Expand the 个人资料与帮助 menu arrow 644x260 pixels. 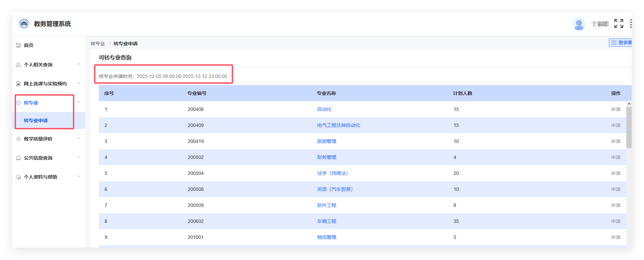tap(79, 176)
